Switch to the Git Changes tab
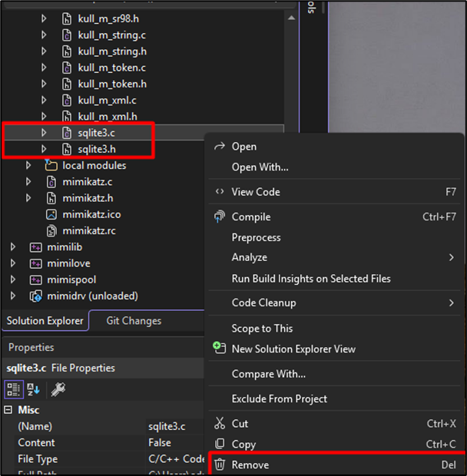Viewport: 467px width, 476px height. (134, 321)
